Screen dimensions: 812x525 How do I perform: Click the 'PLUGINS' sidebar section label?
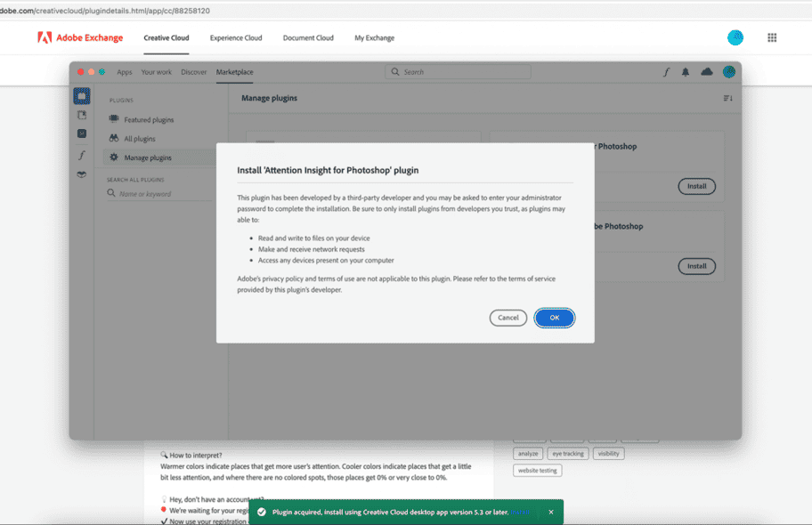121,100
